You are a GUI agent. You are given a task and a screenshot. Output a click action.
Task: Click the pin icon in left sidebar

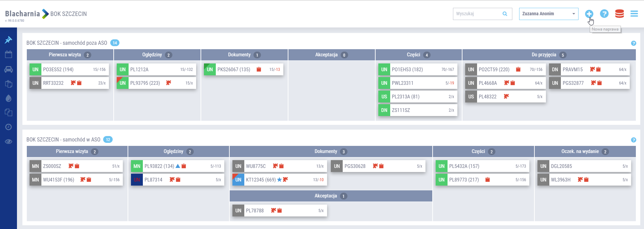click(x=8, y=40)
